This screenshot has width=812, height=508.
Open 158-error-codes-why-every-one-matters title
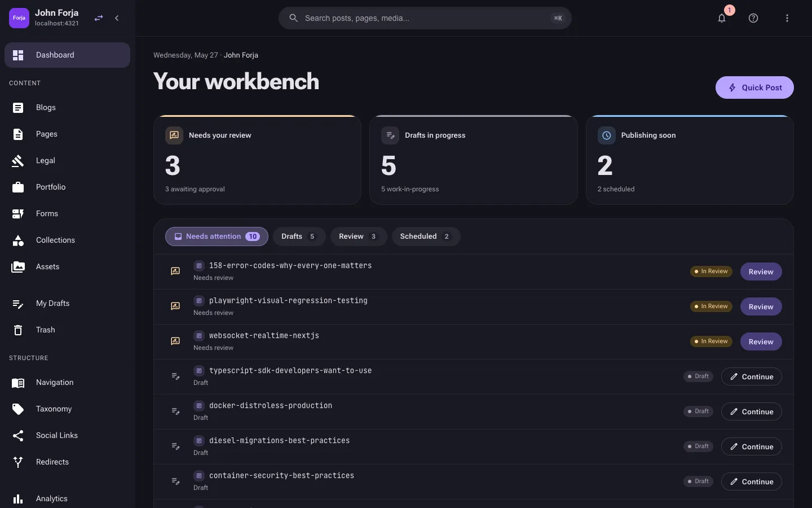click(290, 265)
